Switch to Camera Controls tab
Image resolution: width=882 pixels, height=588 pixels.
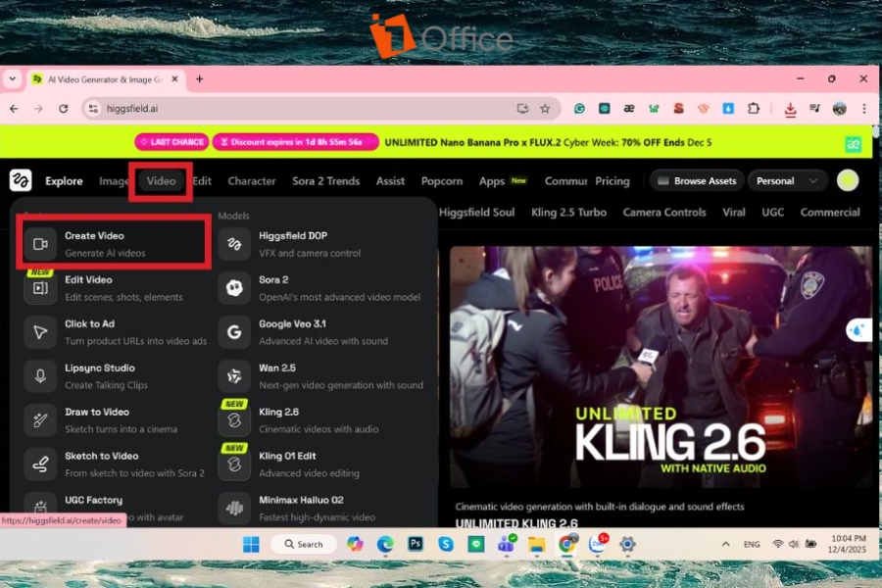(x=664, y=212)
